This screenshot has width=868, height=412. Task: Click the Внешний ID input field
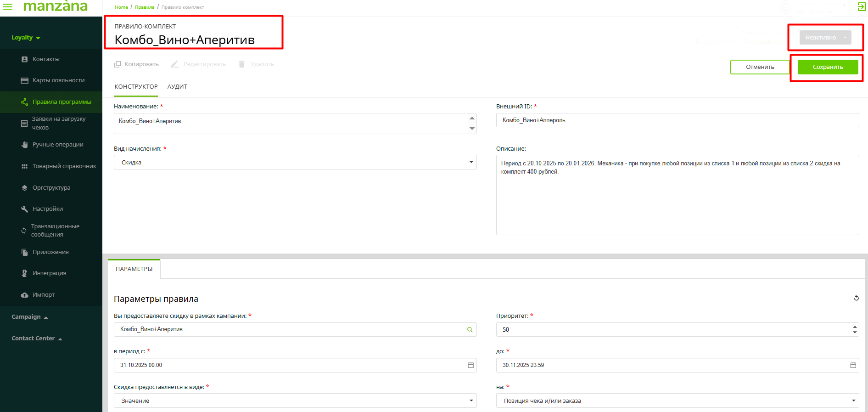(x=677, y=120)
